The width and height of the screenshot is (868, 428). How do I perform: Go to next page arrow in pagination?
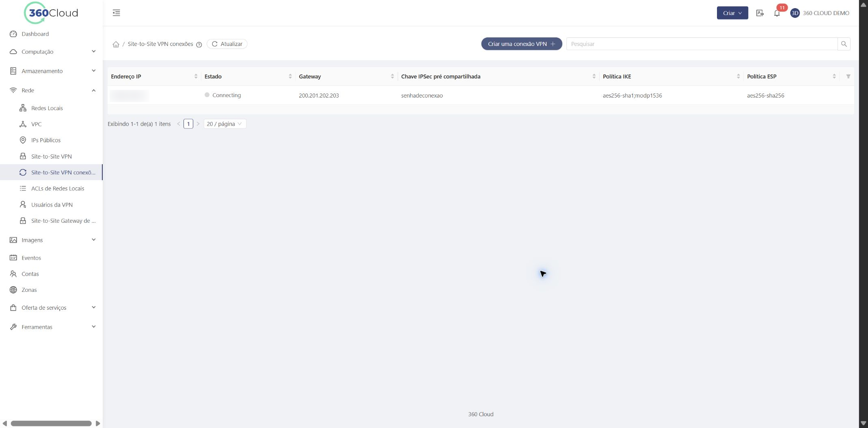[198, 124]
